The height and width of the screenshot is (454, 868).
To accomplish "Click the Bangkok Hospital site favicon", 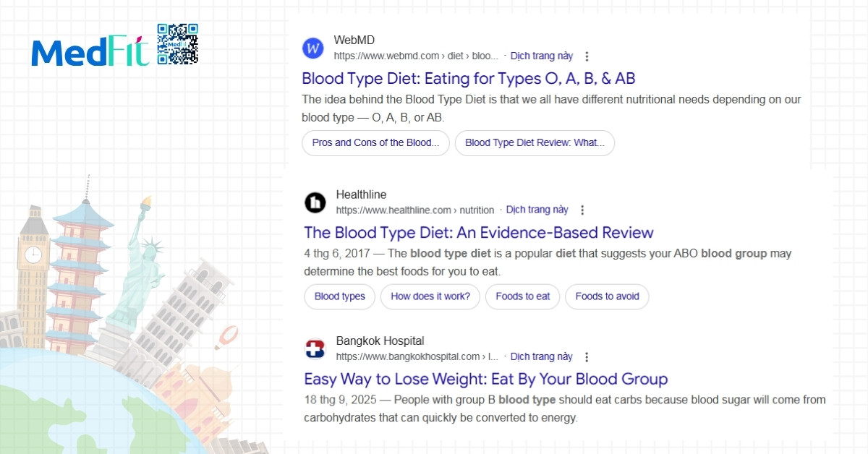I will 315,350.
